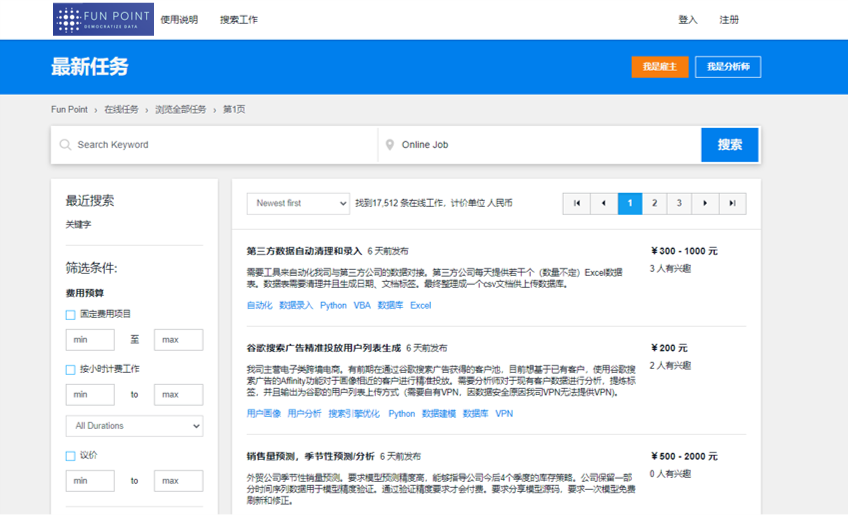Viewport: 848px width, 515px height.
Task: Click Python tag in first job
Action: pyautogui.click(x=333, y=305)
